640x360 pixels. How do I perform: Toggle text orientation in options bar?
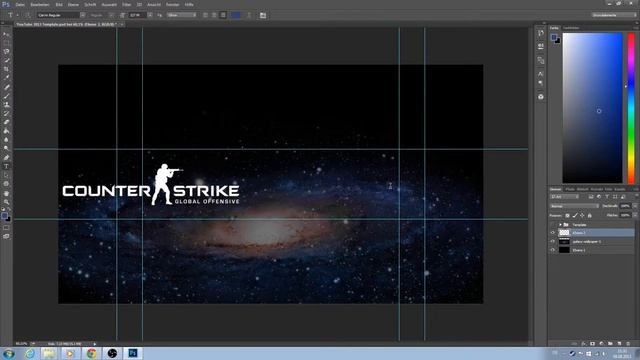click(x=28, y=15)
